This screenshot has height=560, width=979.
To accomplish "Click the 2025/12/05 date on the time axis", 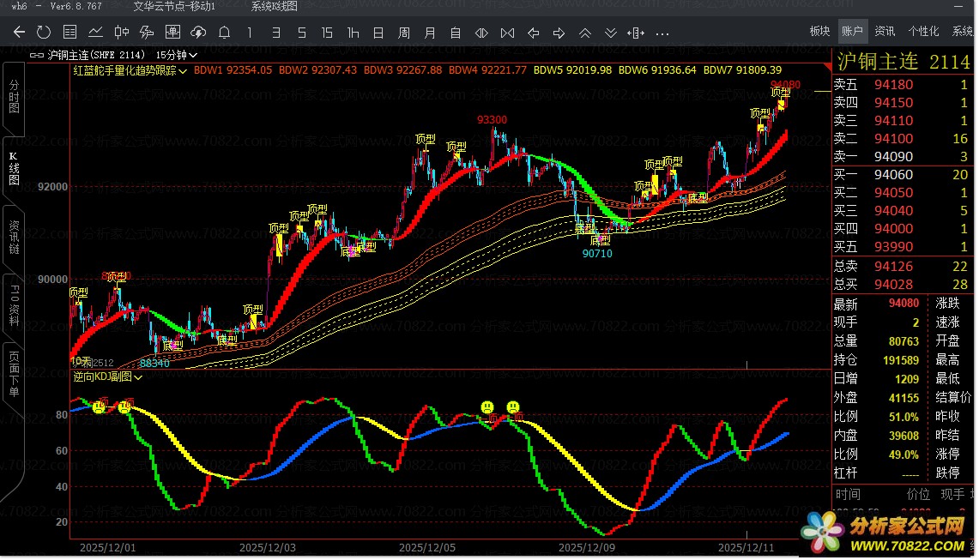I will point(426,546).
